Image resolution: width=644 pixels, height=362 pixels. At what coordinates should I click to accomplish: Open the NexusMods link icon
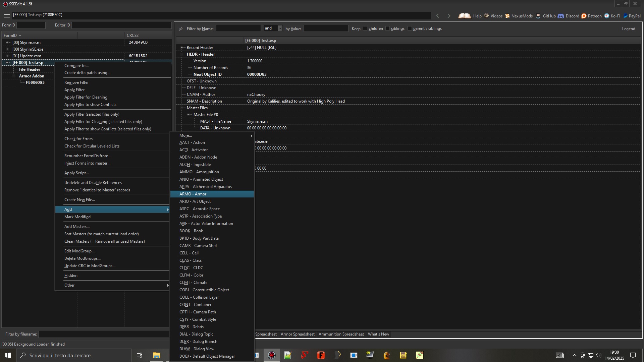coord(507,16)
